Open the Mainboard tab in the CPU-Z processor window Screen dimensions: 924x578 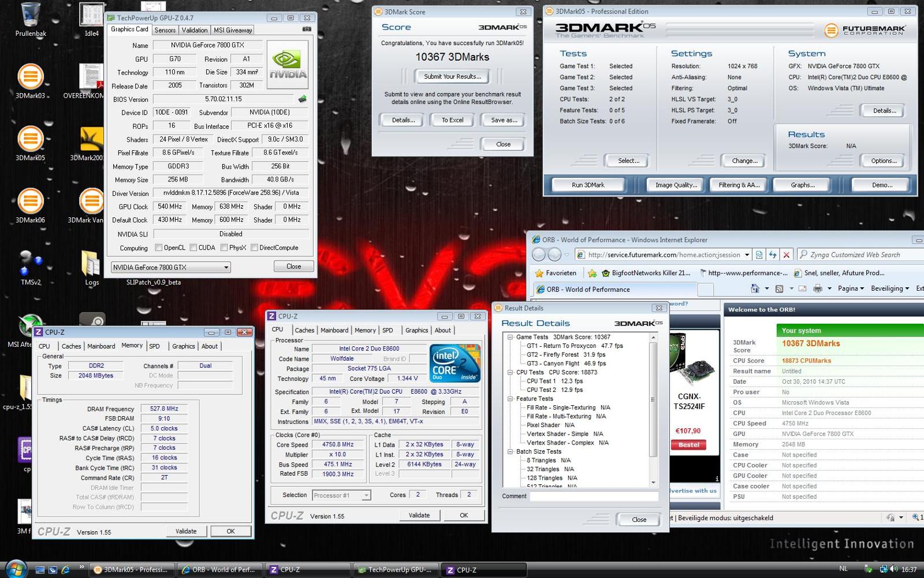coord(334,331)
